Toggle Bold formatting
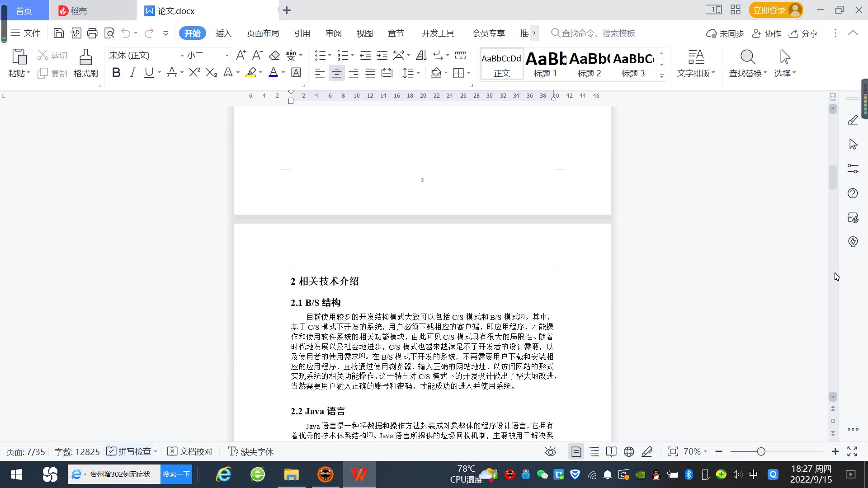 pos(116,73)
